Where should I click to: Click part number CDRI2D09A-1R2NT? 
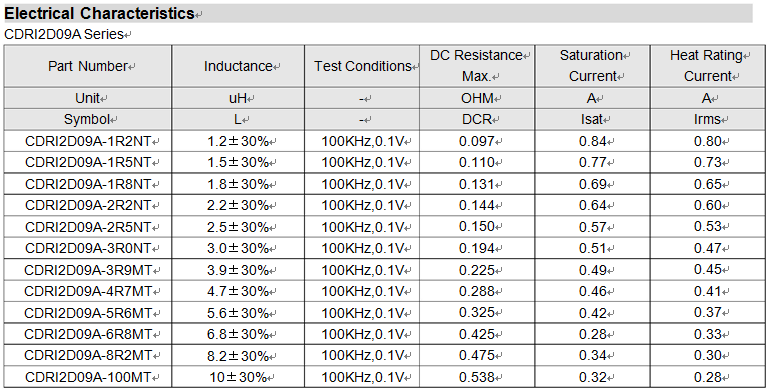(x=88, y=141)
